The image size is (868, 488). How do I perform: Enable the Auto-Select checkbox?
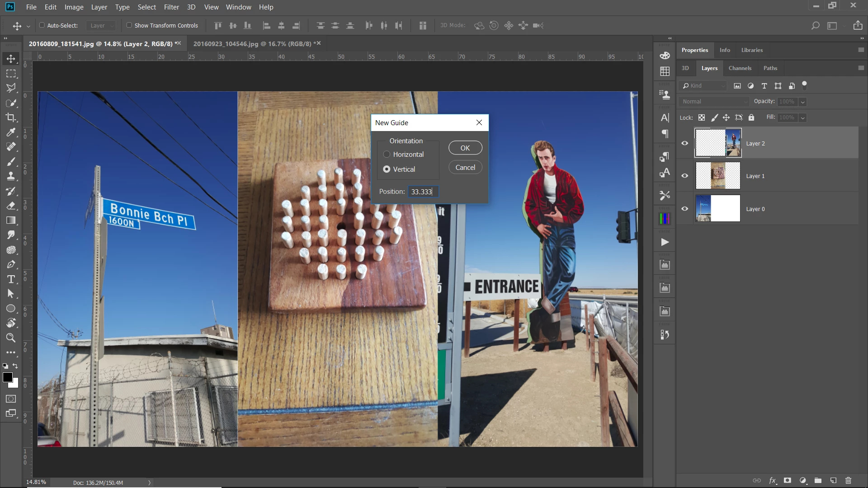tap(42, 25)
